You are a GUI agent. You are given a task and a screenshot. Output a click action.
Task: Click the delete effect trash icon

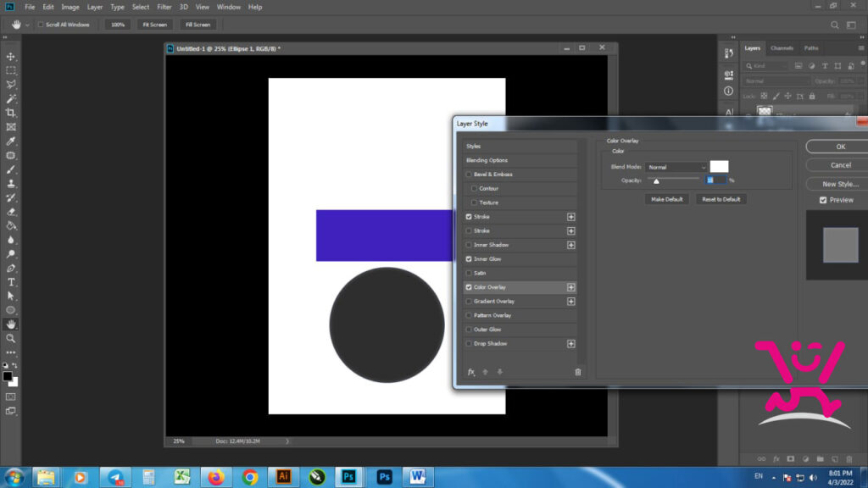tap(578, 372)
